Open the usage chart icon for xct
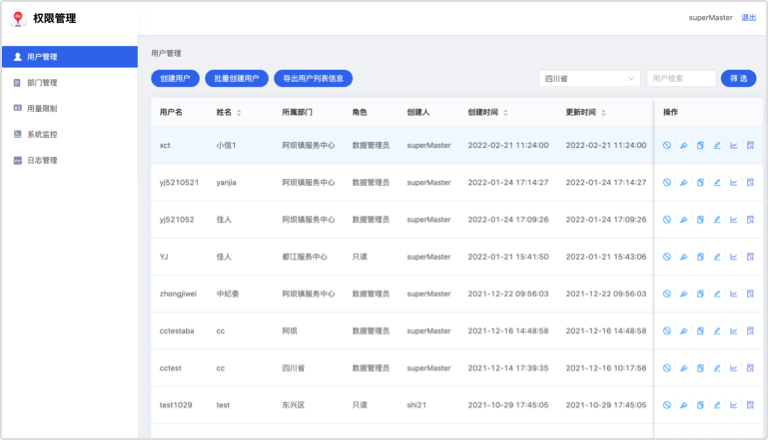 (x=734, y=146)
